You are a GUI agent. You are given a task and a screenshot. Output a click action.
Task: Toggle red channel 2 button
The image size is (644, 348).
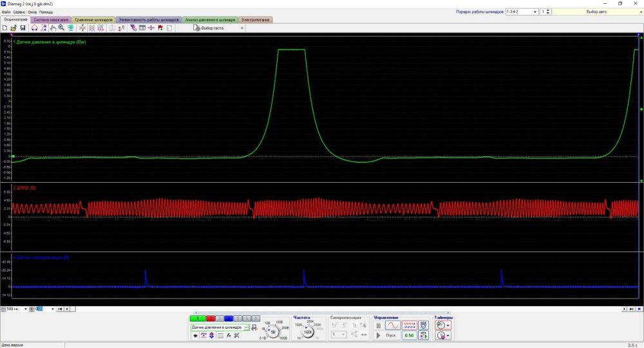(211, 318)
